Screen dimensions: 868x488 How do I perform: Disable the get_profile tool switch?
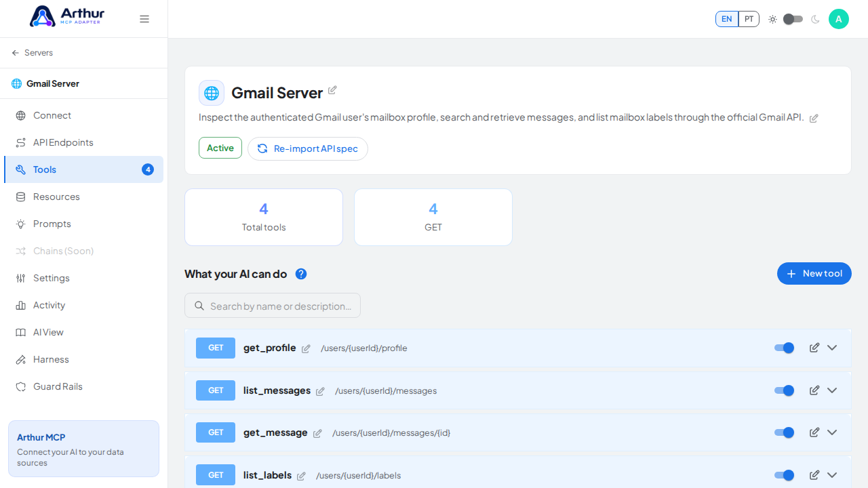click(785, 348)
